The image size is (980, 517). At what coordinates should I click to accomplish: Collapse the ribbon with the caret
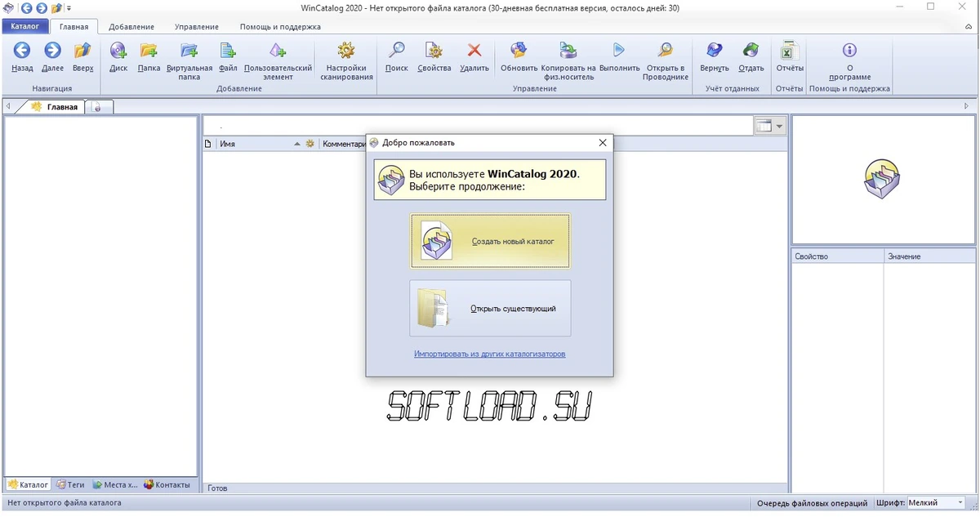coord(969,27)
